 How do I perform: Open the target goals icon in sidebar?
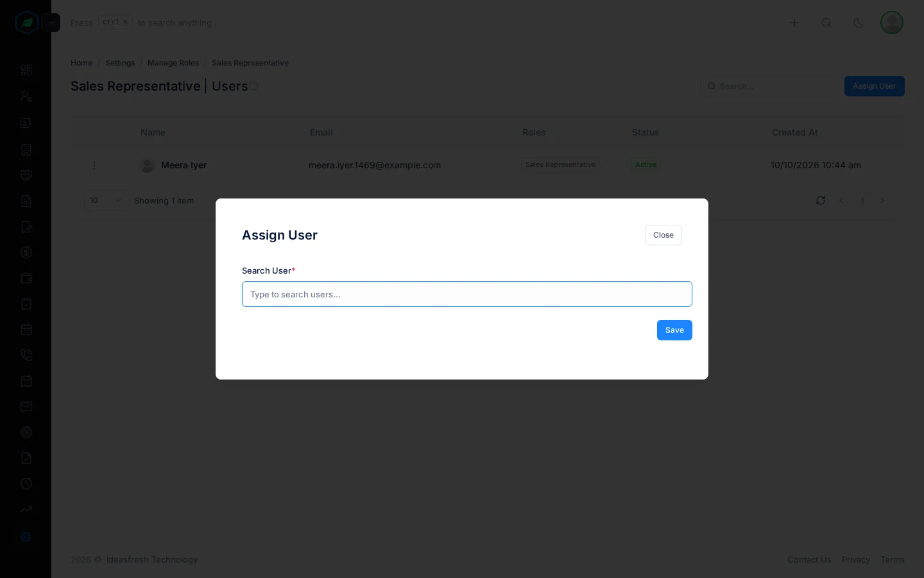pos(26,432)
